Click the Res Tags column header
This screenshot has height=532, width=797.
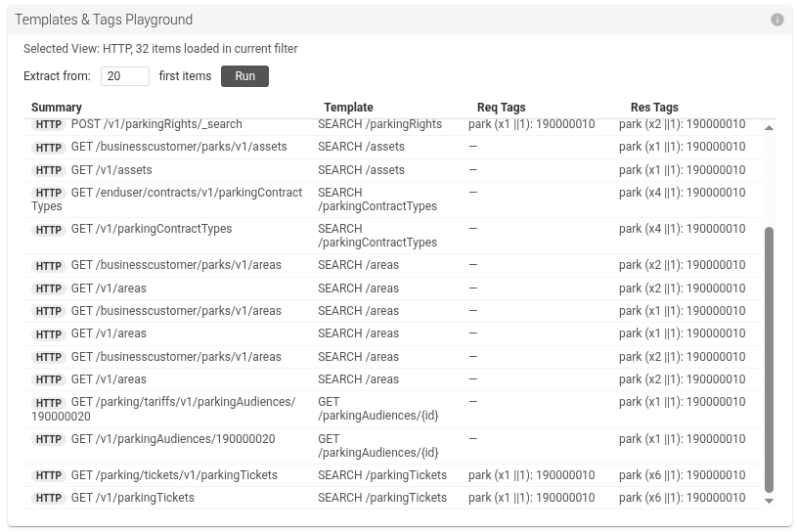[654, 108]
